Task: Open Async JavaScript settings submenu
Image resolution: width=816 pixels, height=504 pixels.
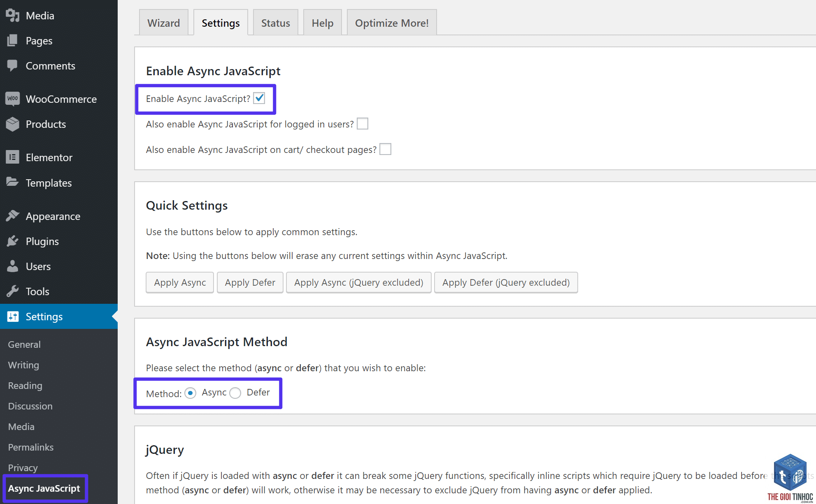Action: [44, 488]
